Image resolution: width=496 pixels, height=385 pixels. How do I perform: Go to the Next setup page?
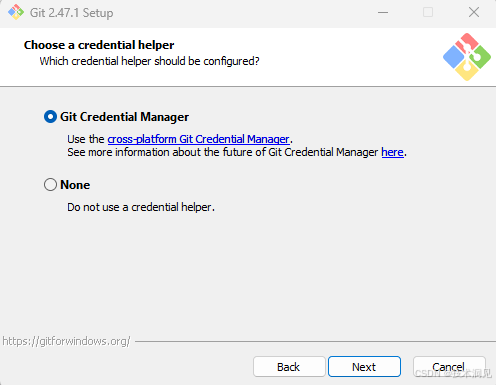(x=364, y=367)
